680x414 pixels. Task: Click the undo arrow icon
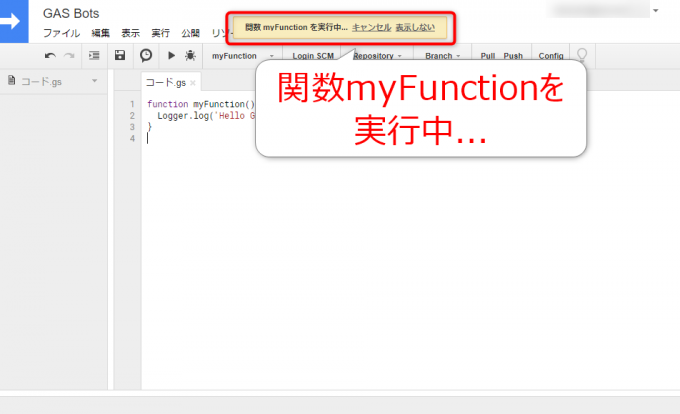point(50,56)
